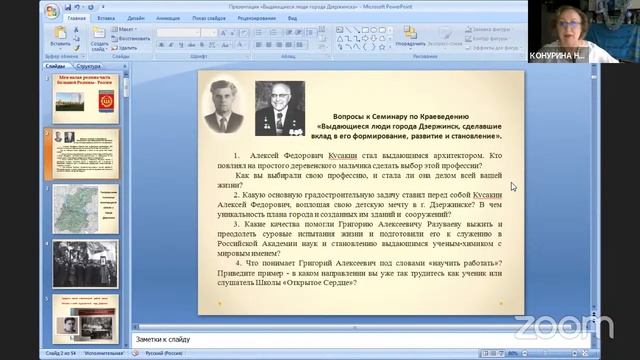
Task: Select slide 1 thumbnail with red title
Action: click(x=85, y=98)
